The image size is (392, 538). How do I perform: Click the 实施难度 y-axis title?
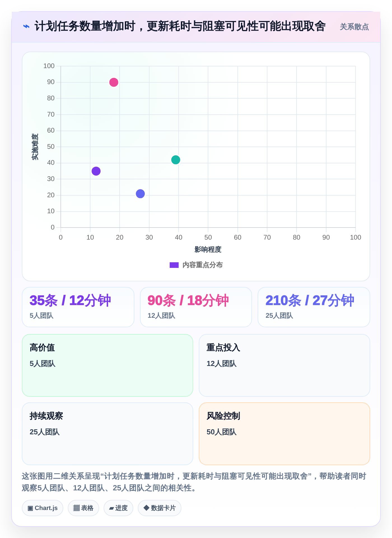[x=35, y=147]
